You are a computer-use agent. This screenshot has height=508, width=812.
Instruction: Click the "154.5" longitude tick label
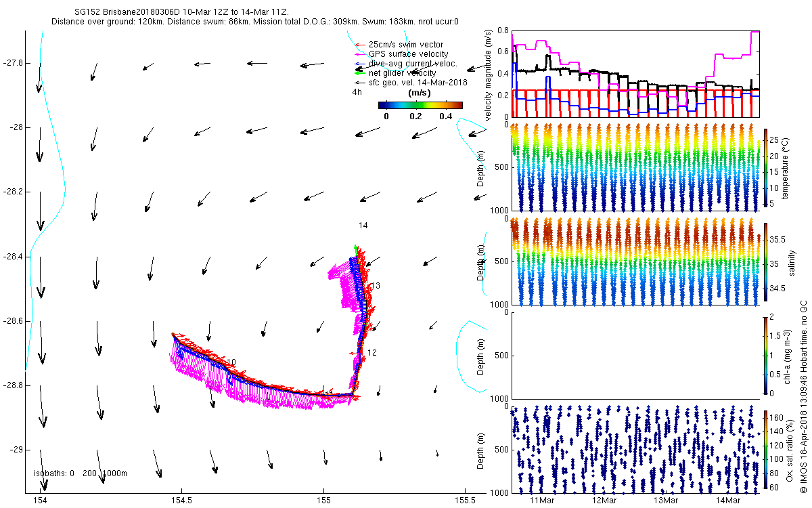[182, 501]
